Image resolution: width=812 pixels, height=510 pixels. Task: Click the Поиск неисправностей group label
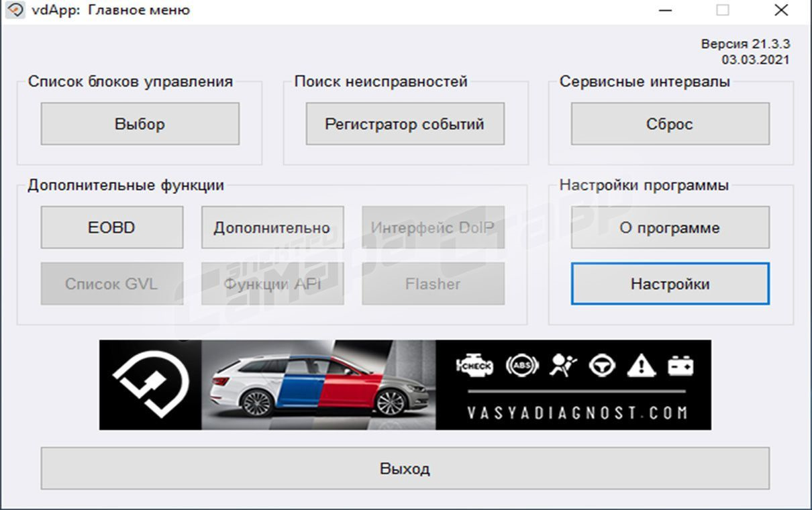(x=380, y=82)
